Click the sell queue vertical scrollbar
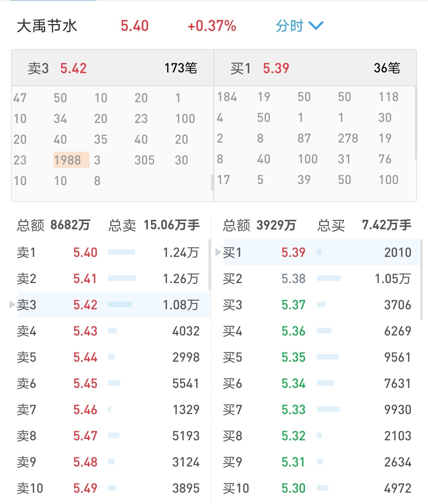Viewport: 428px width, 504px height. click(x=212, y=183)
